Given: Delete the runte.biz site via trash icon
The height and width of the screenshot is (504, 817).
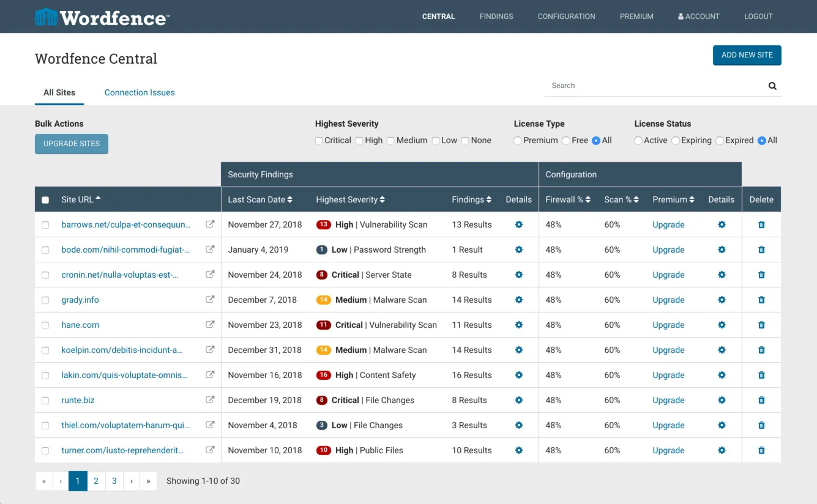Looking at the screenshot, I should pos(761,400).
